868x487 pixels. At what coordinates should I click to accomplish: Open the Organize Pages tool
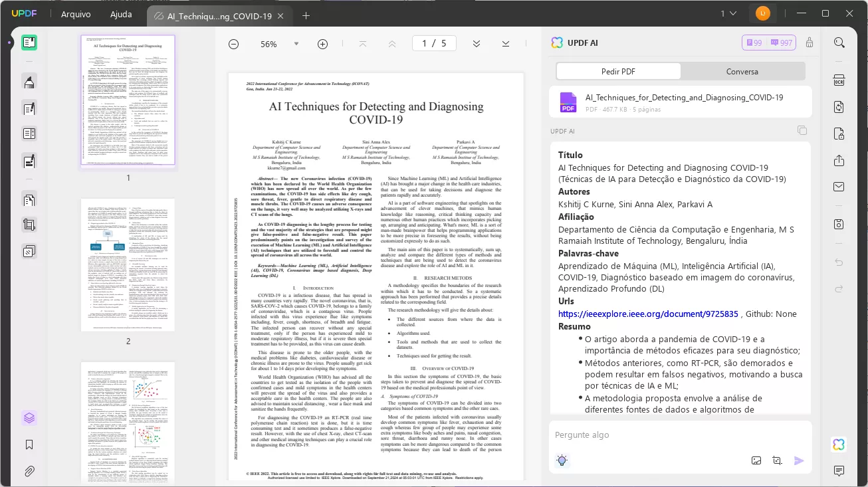pyautogui.click(x=29, y=199)
